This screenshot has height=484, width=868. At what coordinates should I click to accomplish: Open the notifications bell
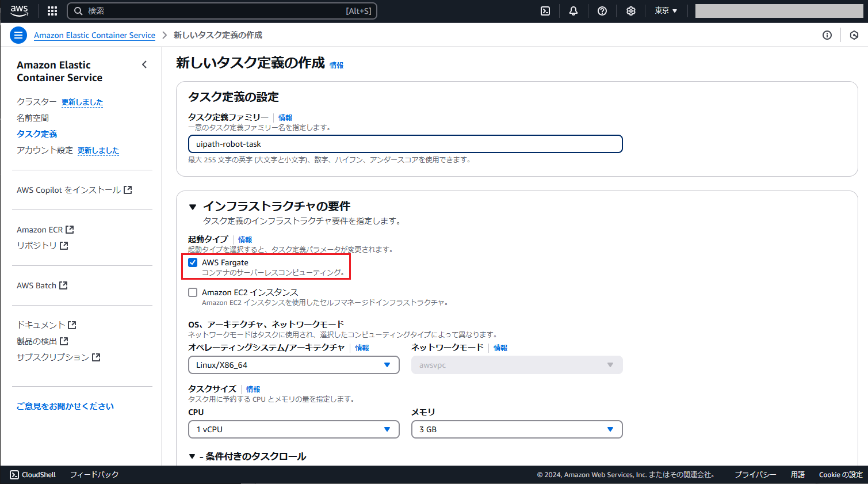coord(573,11)
